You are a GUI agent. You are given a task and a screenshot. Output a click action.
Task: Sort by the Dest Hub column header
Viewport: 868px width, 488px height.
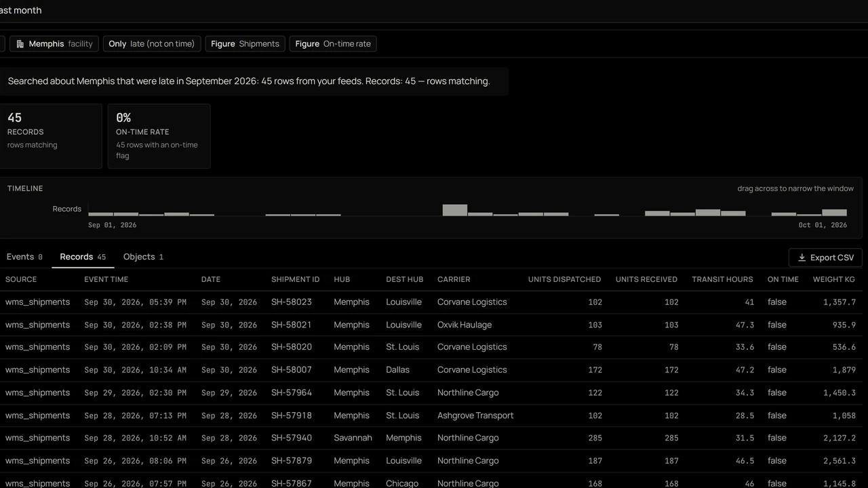point(404,279)
